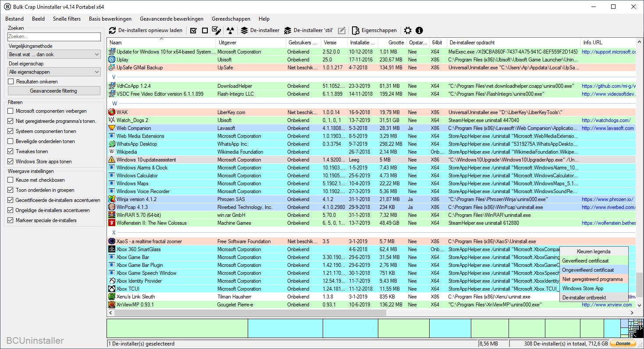Open the Snelle filters menu
Screen dimensions: 644x349
tap(67, 19)
